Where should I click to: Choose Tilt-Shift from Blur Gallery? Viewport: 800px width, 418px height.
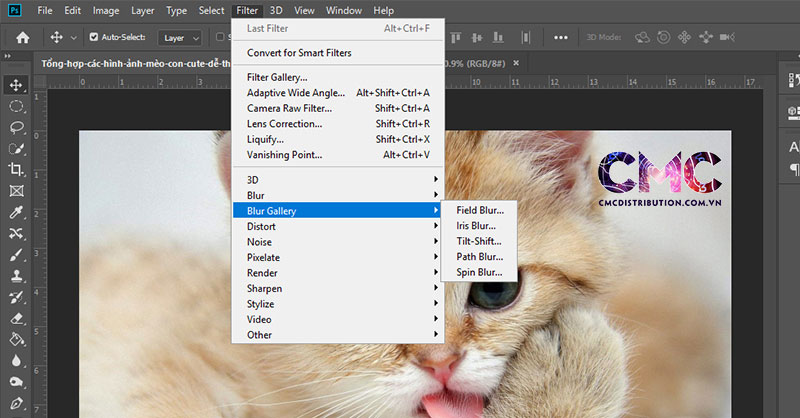480,241
